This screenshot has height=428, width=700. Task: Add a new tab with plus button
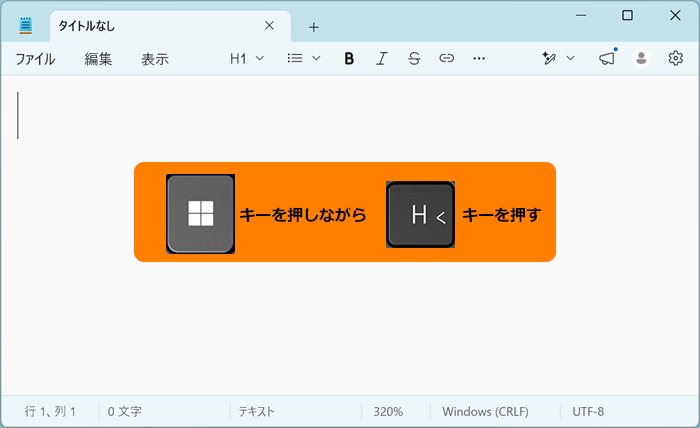click(x=314, y=27)
